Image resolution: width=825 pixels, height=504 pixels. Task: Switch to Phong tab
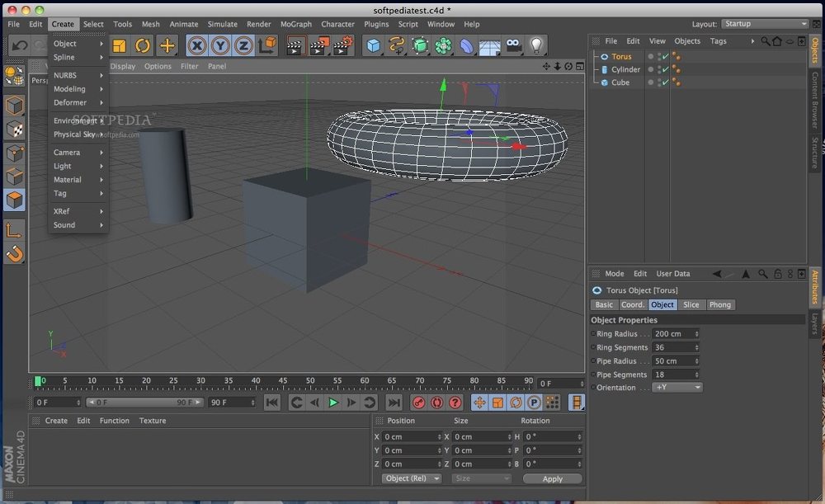pos(719,304)
